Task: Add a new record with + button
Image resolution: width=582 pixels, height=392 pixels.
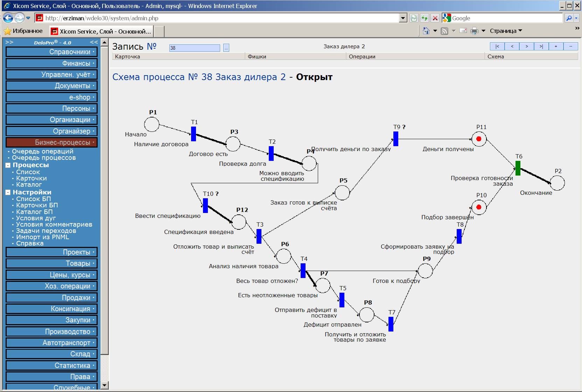Action: pyautogui.click(x=556, y=46)
